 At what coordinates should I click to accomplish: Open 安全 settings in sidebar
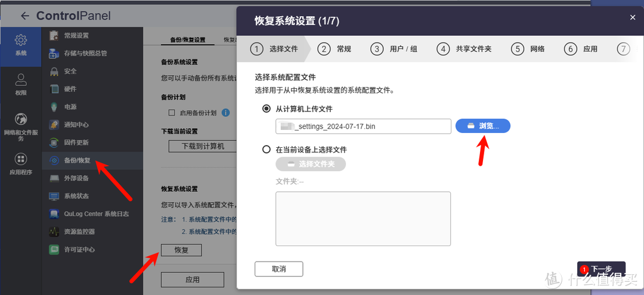tap(92, 72)
